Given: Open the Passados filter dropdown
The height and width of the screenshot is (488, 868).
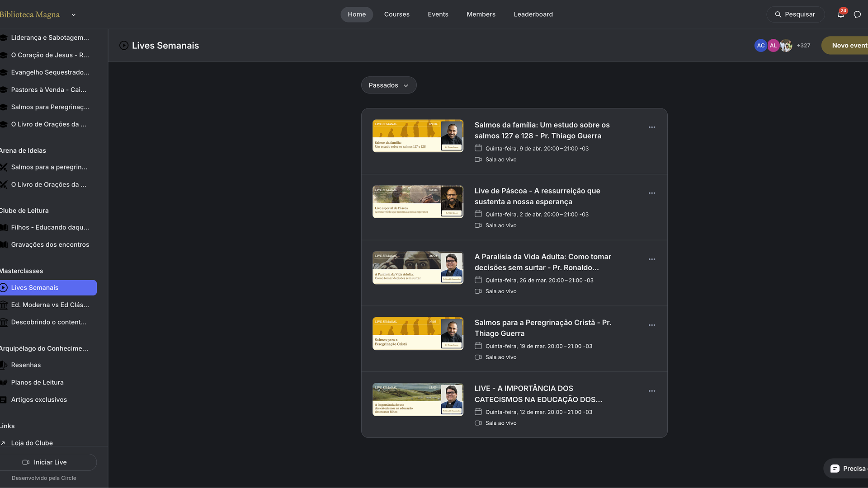Looking at the screenshot, I should tap(389, 85).
